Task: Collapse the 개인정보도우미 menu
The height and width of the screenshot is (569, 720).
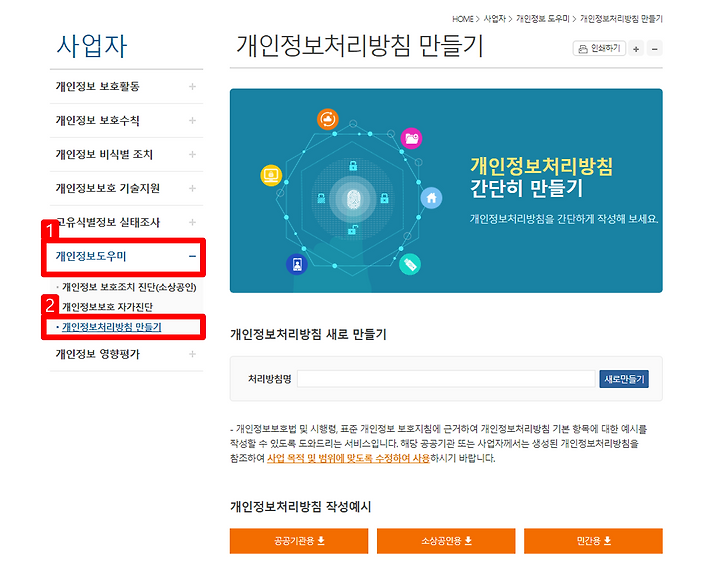Action: [192, 257]
